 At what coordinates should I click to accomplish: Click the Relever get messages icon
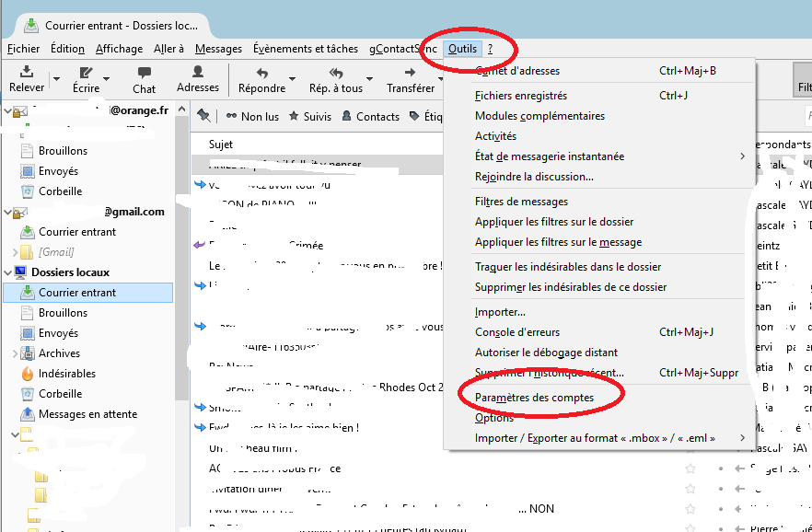pyautogui.click(x=26, y=73)
